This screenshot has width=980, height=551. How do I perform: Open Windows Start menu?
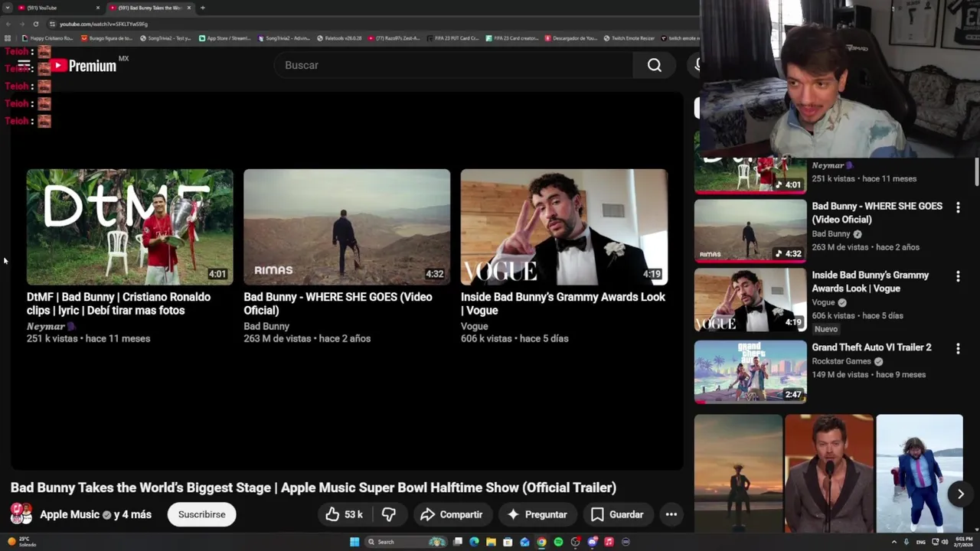[354, 542]
